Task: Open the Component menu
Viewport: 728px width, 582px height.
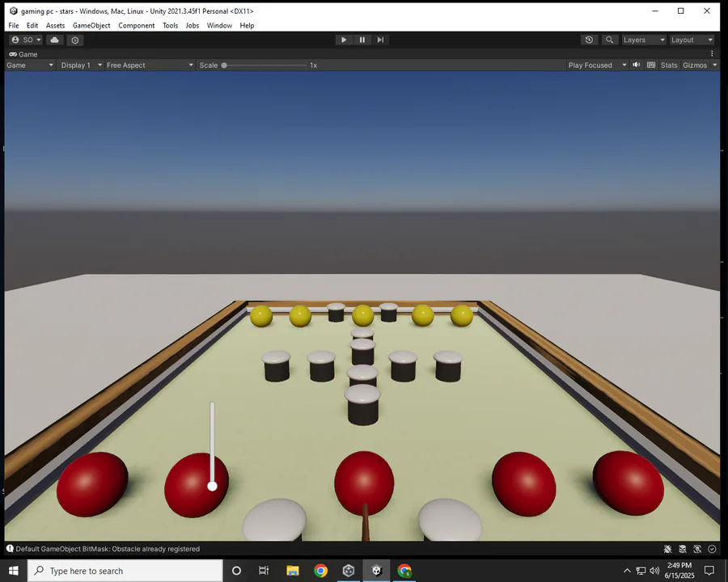Action: (137, 26)
